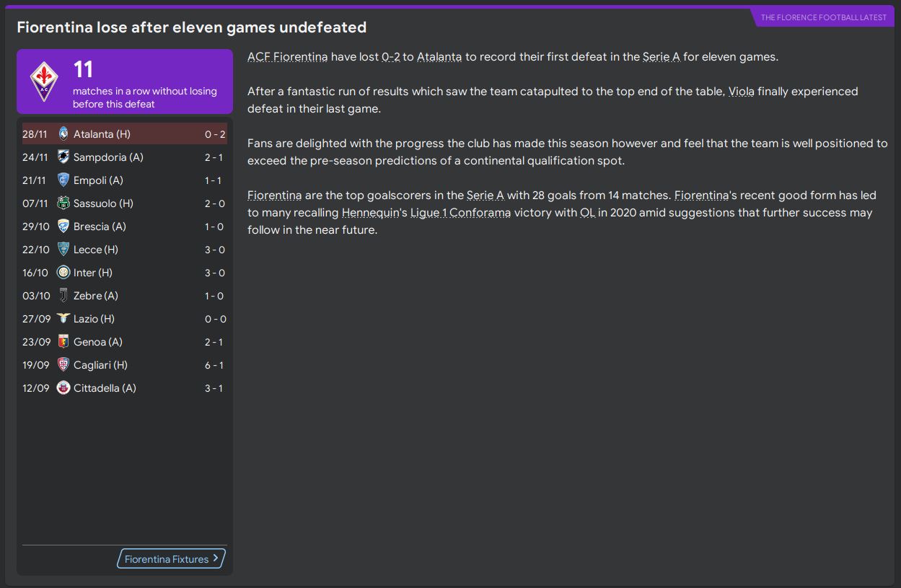Open the Atalanta link in first sentence
901x588 pixels.
click(439, 57)
